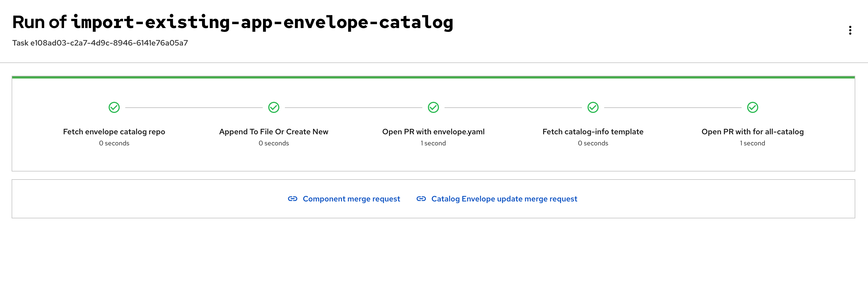Select the Fetch catalog-info template step

(593, 132)
